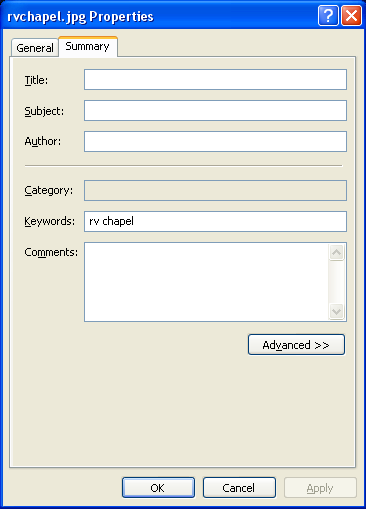Screen dimensions: 366x509
Task: Click into the Title text field
Action: point(215,80)
